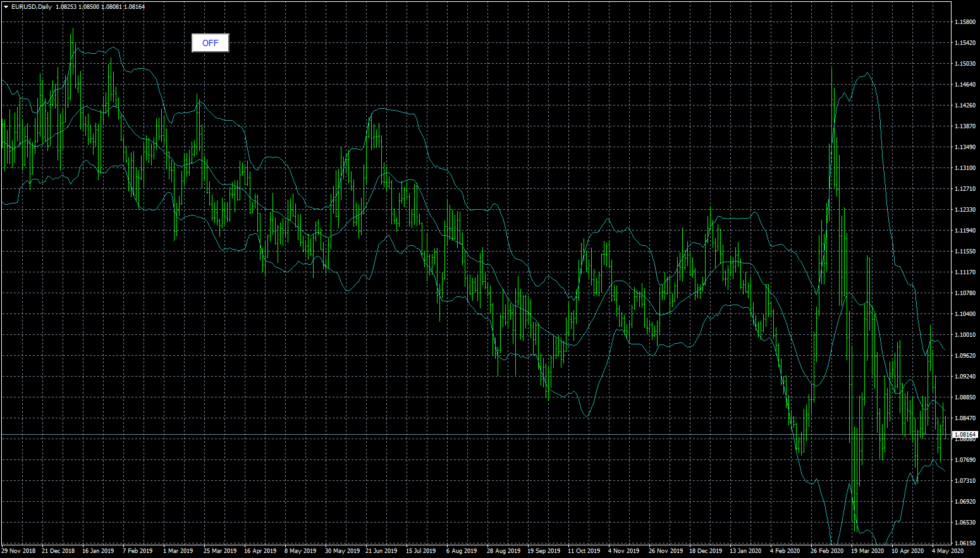Click the 4 May 2020 date label
Image resolution: width=980 pixels, height=558 pixels.
[x=948, y=551]
